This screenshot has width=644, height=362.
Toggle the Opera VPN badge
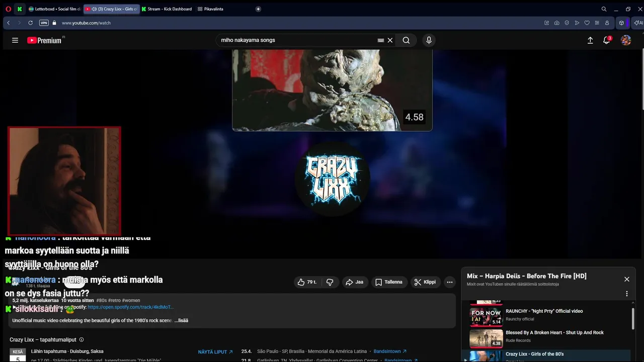[x=44, y=23]
